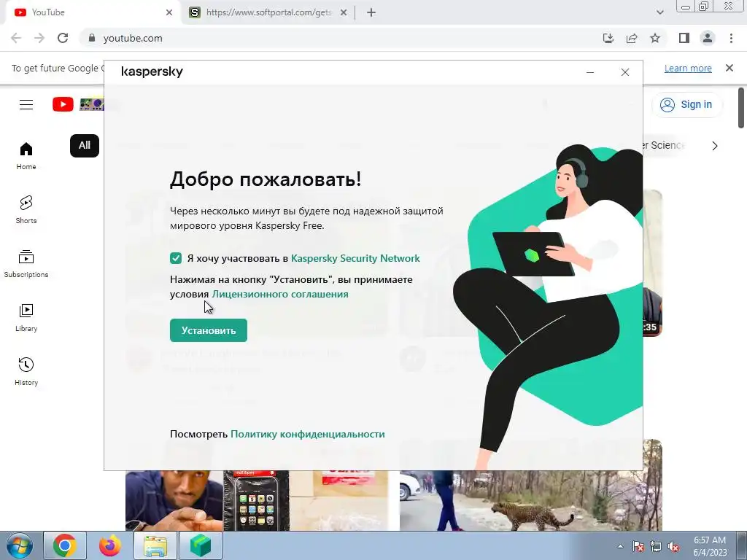Close the softportal.com tab
This screenshot has height=560, width=747.
(344, 12)
